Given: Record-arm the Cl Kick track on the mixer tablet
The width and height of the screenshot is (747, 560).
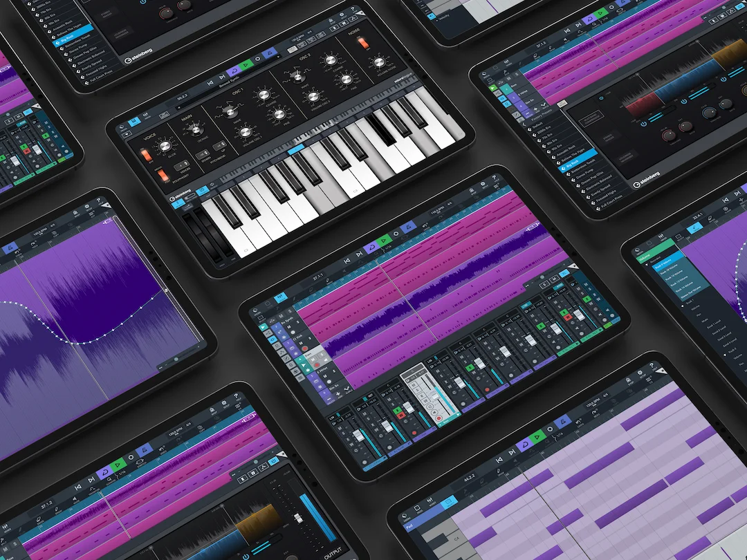Looking at the screenshot, I should coord(304,349).
